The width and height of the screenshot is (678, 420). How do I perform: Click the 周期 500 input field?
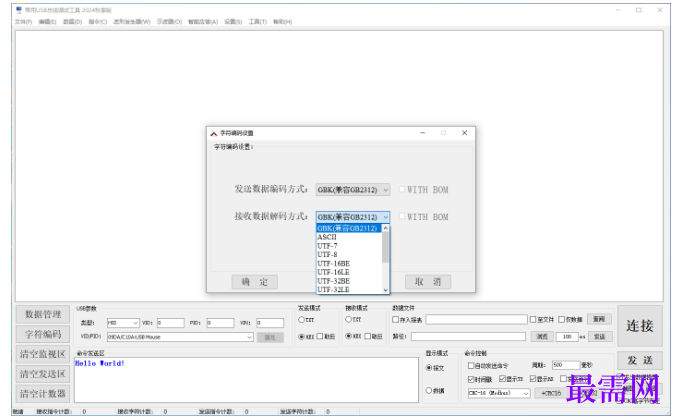pos(566,365)
